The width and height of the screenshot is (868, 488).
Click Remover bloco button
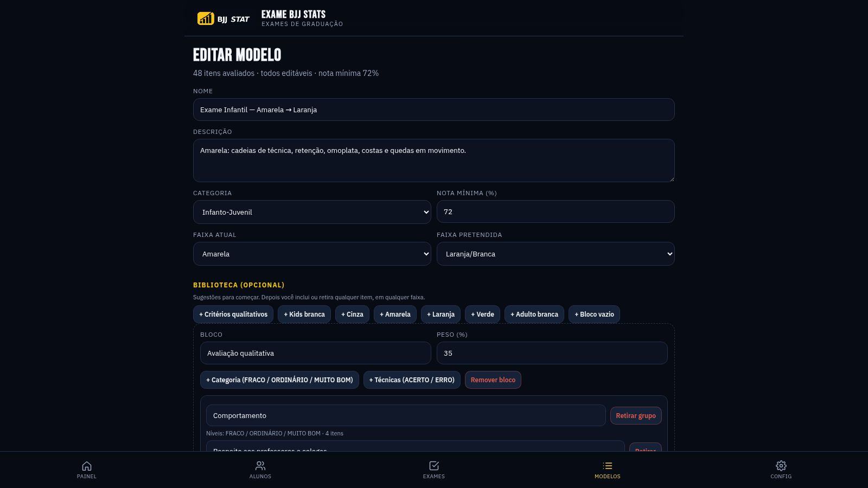[493, 380]
